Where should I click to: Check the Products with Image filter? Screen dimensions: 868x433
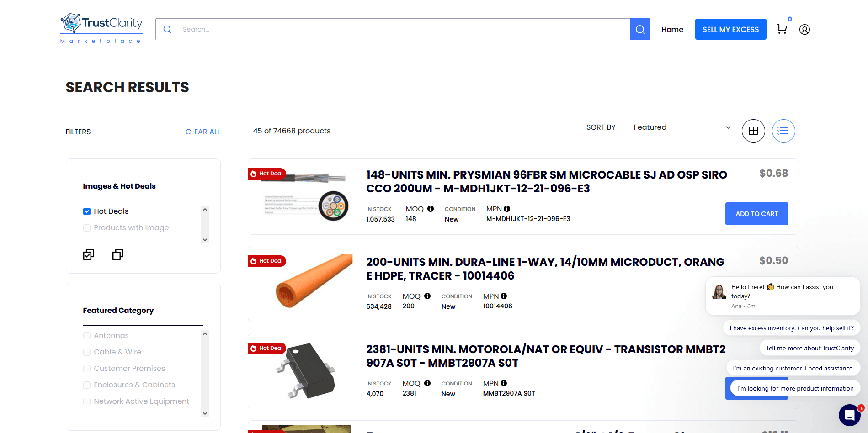point(87,227)
